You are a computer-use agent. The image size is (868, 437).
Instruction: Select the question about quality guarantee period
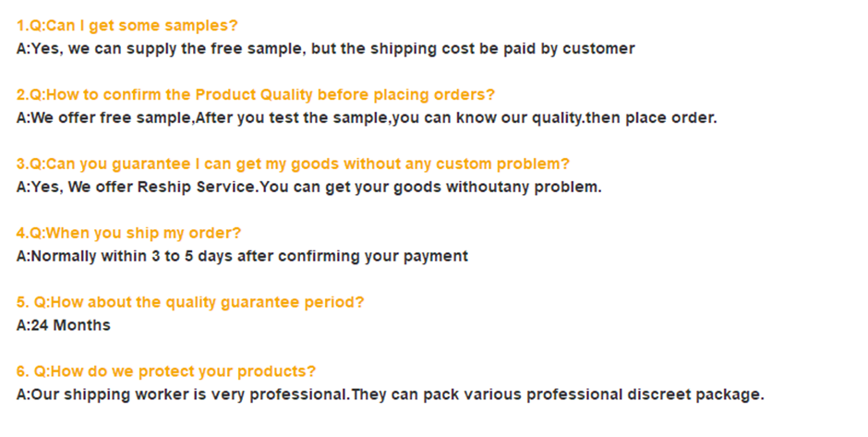coord(190,303)
